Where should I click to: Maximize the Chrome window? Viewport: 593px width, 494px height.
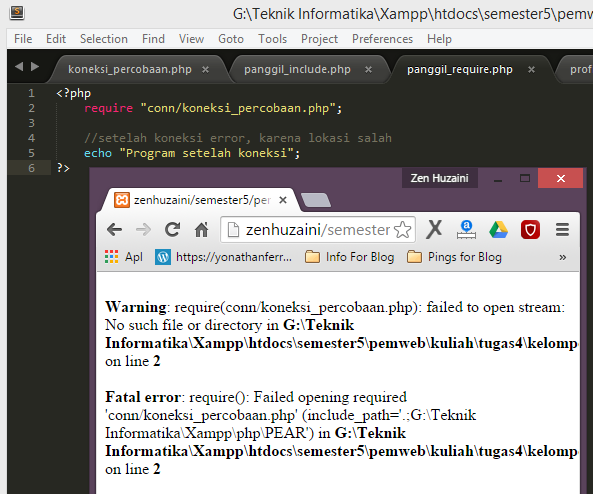click(x=525, y=179)
